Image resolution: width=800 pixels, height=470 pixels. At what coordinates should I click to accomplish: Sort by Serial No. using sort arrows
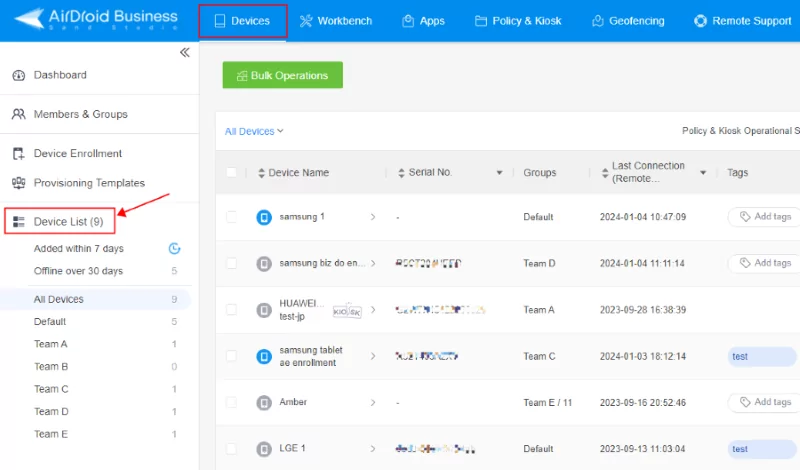pyautogui.click(x=401, y=173)
